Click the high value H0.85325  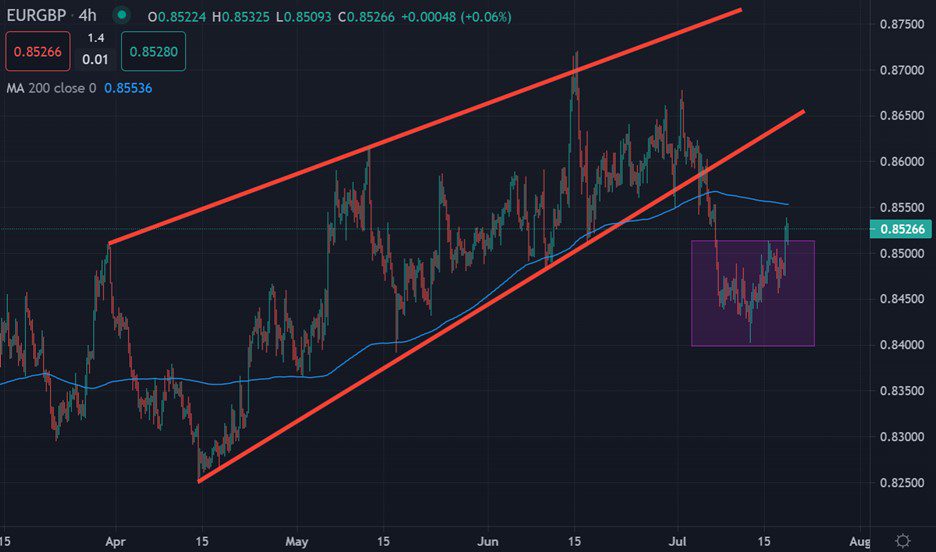(241, 17)
